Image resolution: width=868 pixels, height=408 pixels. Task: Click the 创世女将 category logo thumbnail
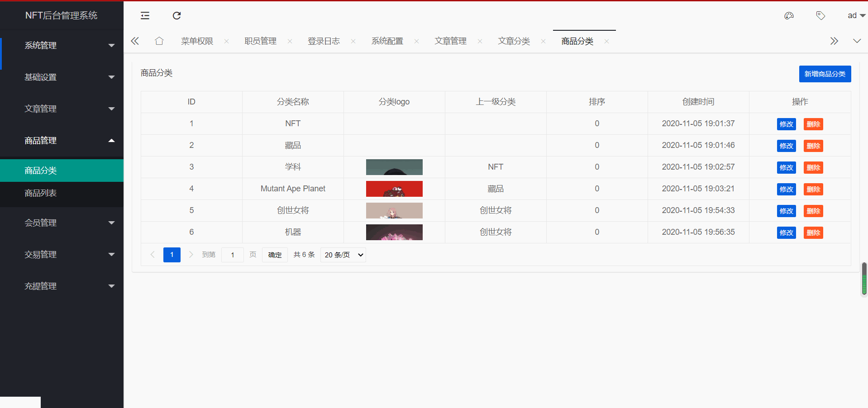click(394, 211)
